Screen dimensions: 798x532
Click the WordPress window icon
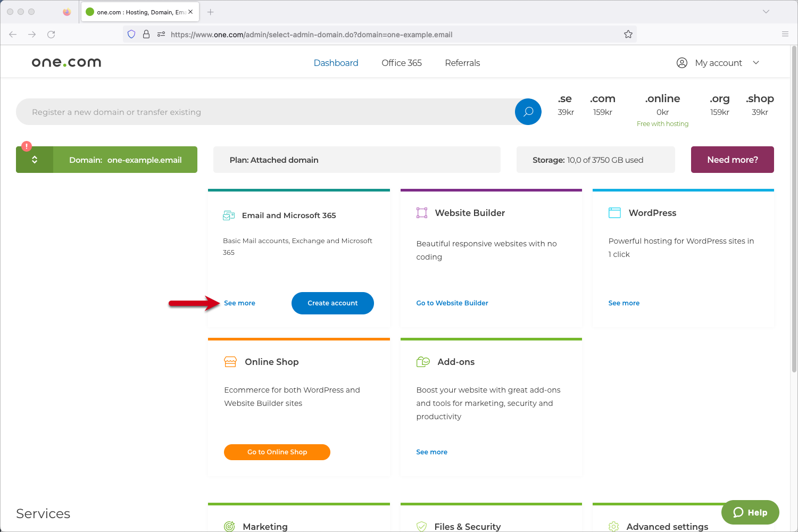click(x=614, y=213)
